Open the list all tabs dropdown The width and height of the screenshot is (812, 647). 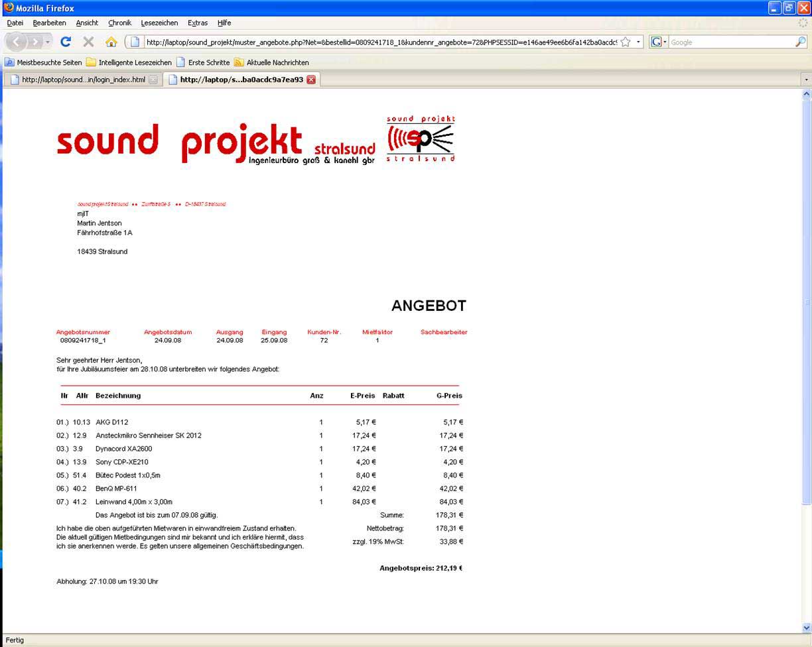[x=806, y=80]
